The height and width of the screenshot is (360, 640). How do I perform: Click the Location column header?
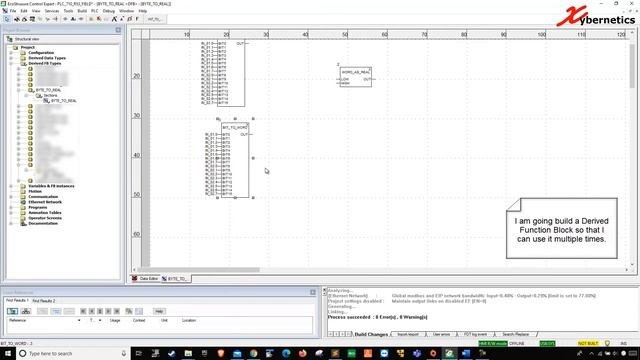pyautogui.click(x=189, y=320)
